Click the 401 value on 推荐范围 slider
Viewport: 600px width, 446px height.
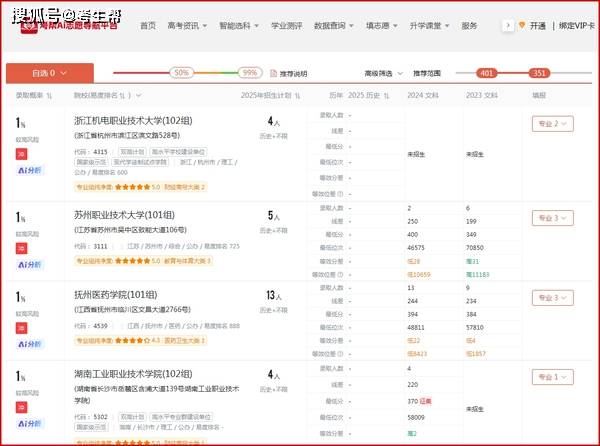click(487, 73)
